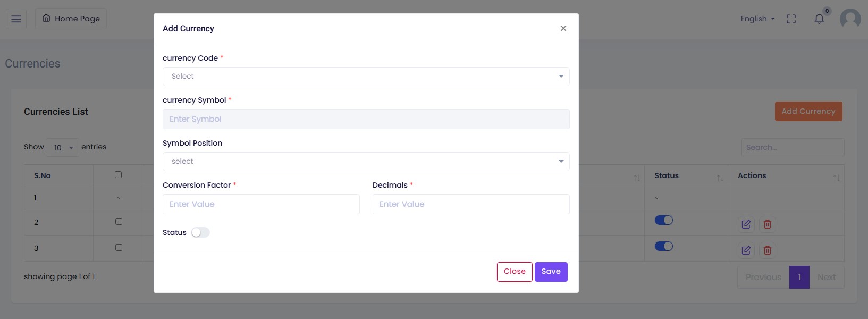This screenshot has height=319, width=868.
Task: Close Add Currency dialog with X
Action: tap(563, 29)
